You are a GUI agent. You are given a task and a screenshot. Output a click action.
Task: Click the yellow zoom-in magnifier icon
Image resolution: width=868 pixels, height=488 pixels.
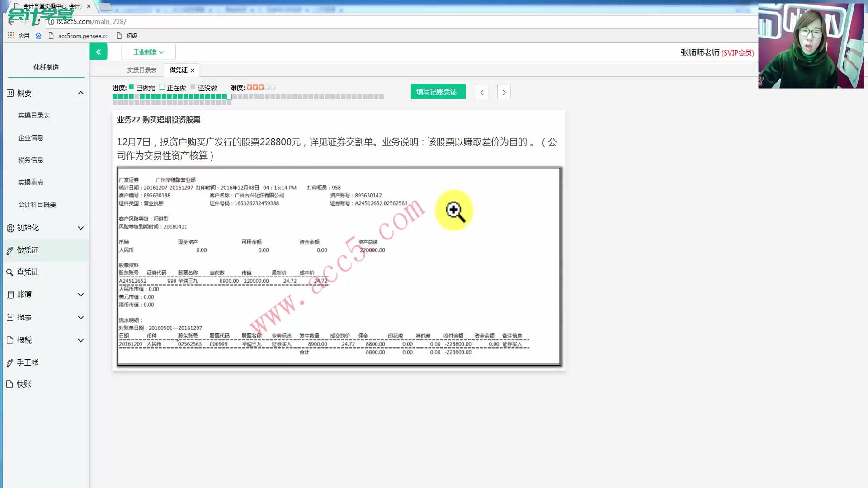(x=454, y=211)
